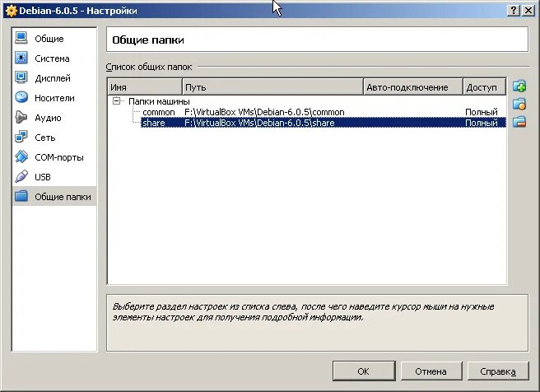Open the Аудио speaker icon
540x392 pixels.
[21, 117]
